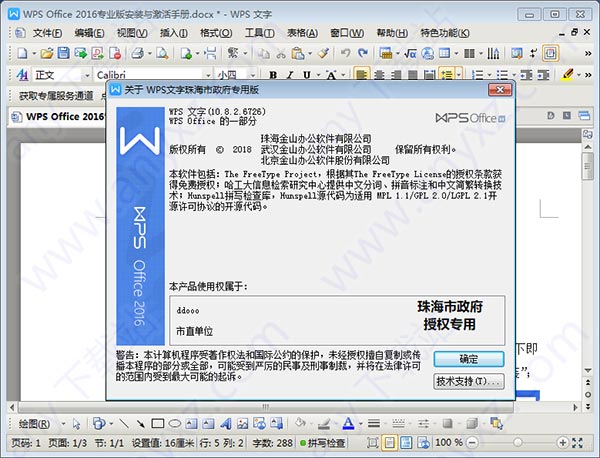Open the 特色功能(K) menu
Viewport: 600px width, 458px height.
point(445,33)
